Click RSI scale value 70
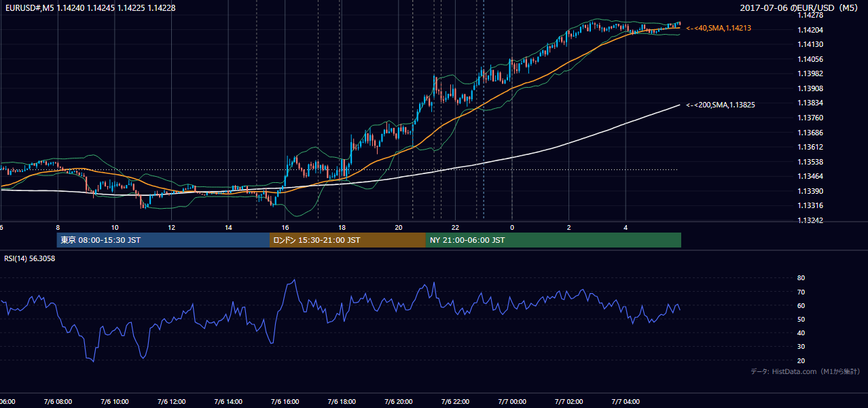868x408 pixels. [x=801, y=292]
